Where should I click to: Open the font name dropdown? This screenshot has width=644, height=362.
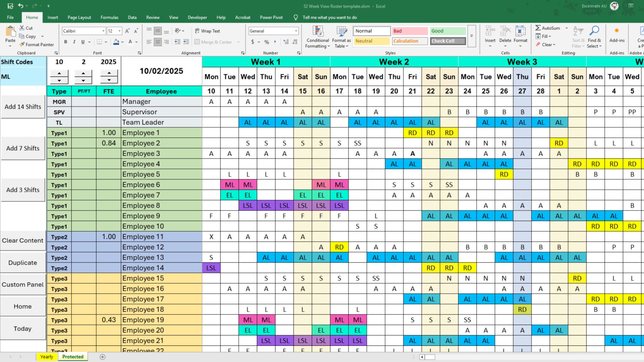pos(103,31)
